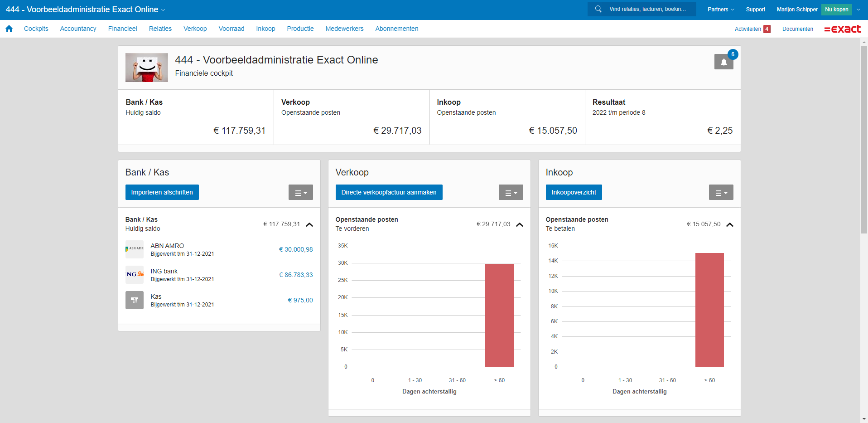Select the ABN AMRO bank logo
The width and height of the screenshot is (868, 423).
(134, 249)
